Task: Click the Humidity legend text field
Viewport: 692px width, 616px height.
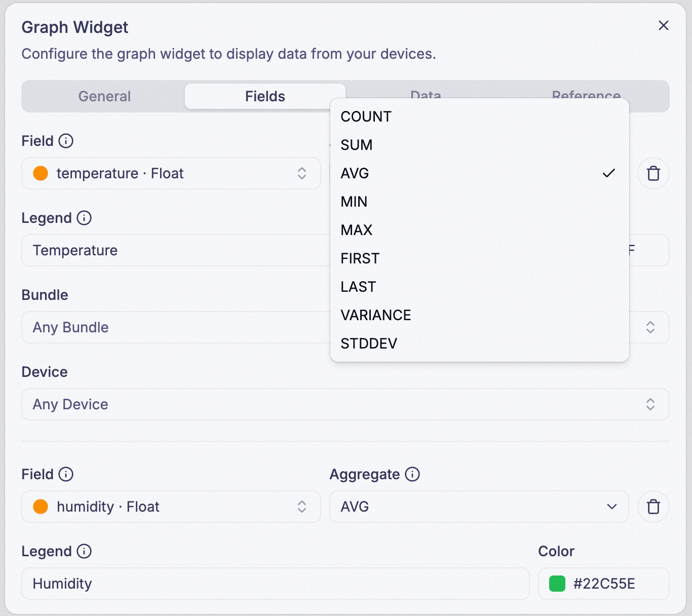Action: click(276, 584)
